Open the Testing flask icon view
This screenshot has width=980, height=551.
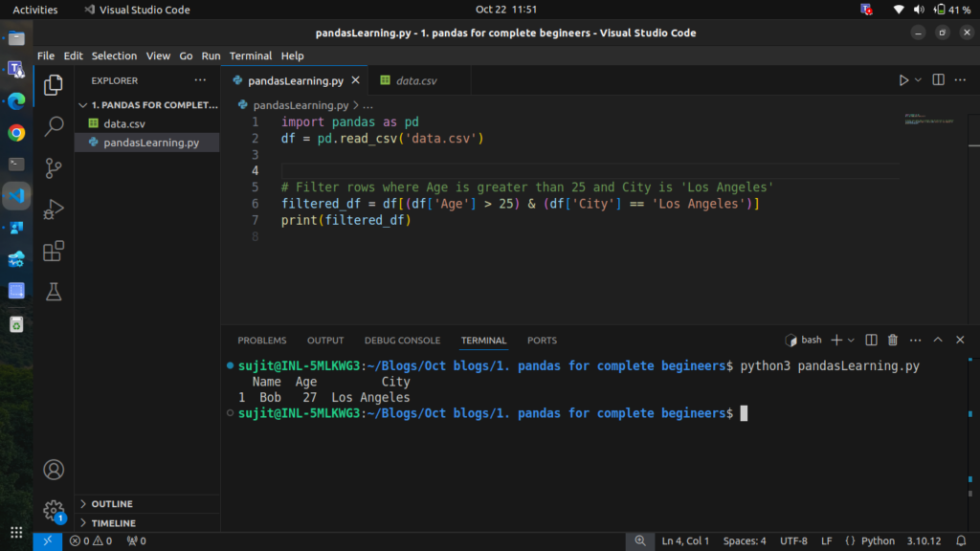click(x=54, y=293)
